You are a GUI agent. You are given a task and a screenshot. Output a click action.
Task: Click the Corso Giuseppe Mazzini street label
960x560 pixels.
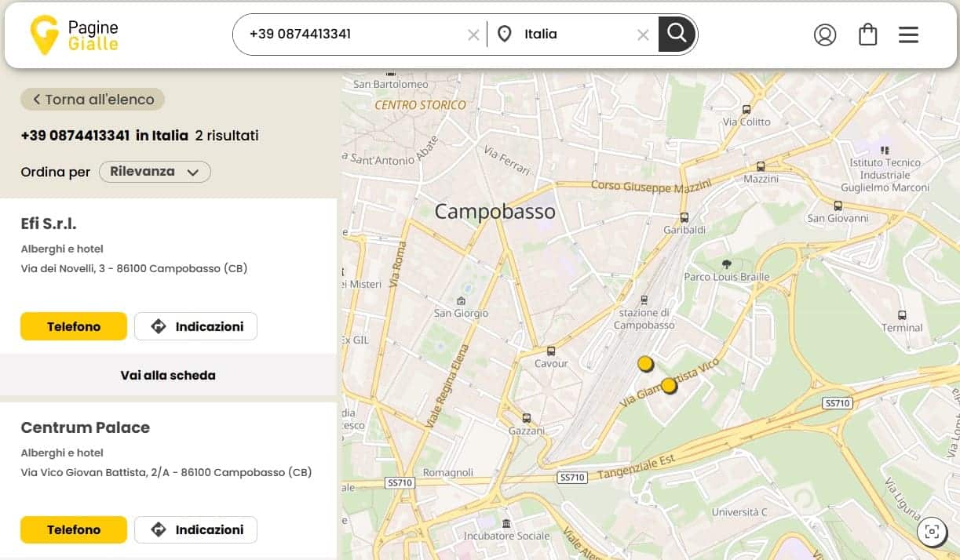point(651,186)
